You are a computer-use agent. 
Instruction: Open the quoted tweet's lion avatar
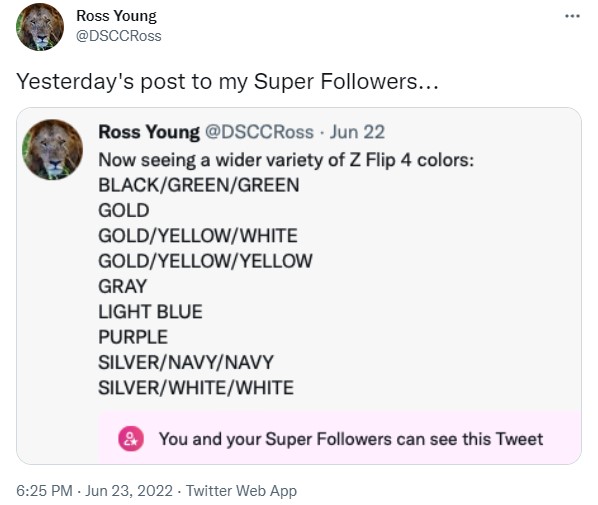pos(53,150)
